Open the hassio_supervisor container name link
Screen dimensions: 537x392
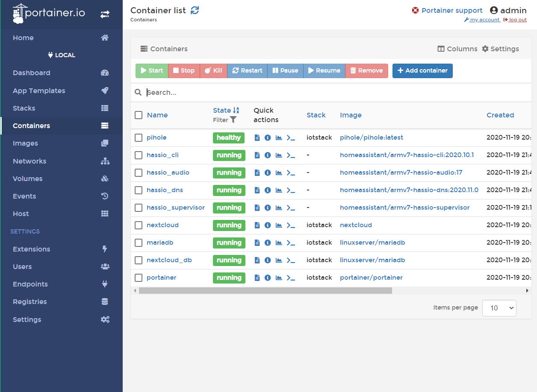(x=176, y=208)
